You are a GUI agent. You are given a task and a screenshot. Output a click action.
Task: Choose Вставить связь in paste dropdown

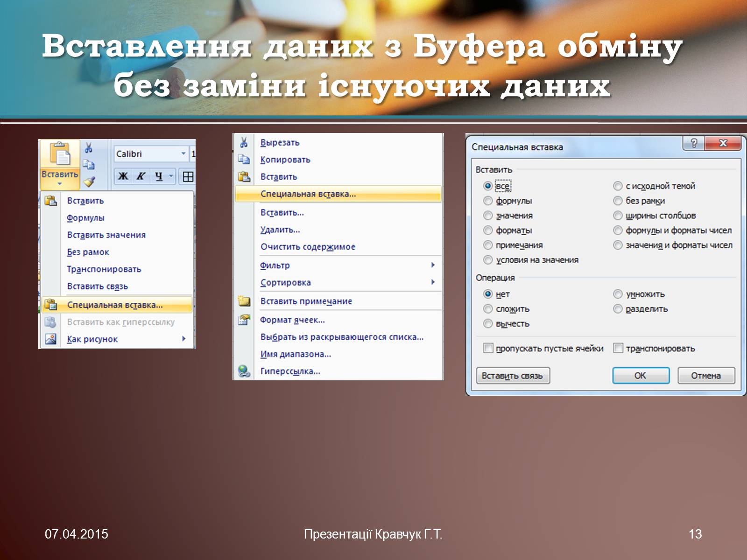click(x=117, y=286)
